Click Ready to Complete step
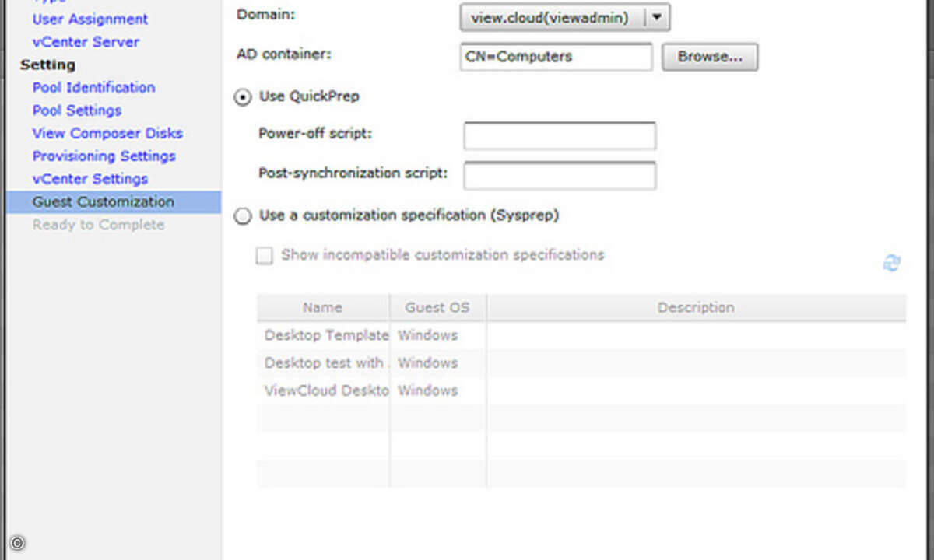 pos(99,225)
